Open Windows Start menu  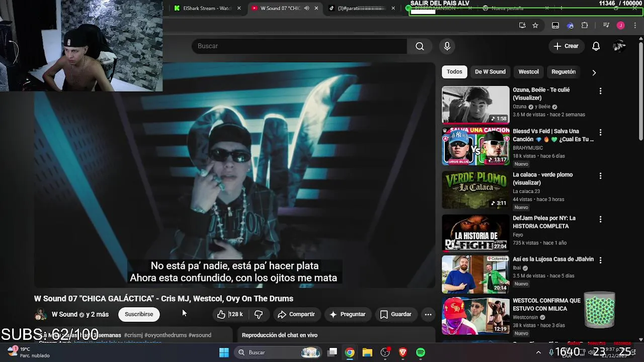tap(224, 352)
